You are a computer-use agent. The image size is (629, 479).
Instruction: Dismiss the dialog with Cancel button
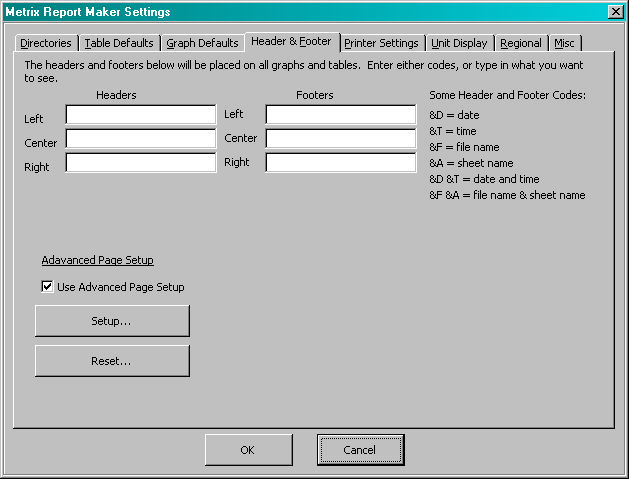click(360, 450)
